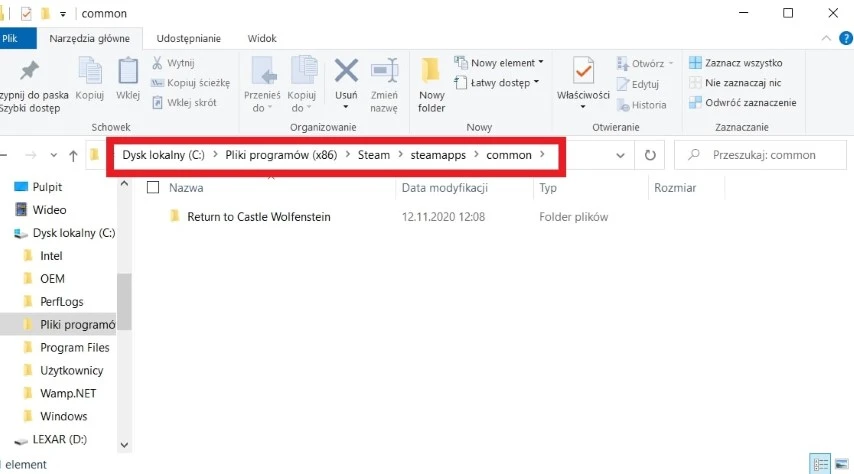Click the Usuń delete icon
854x474 pixels.
click(x=346, y=78)
